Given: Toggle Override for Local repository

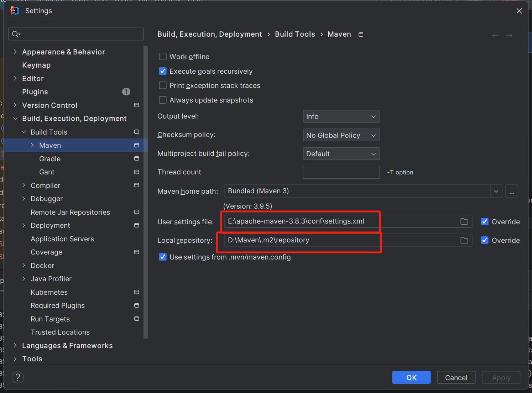Looking at the screenshot, I should click(x=485, y=240).
